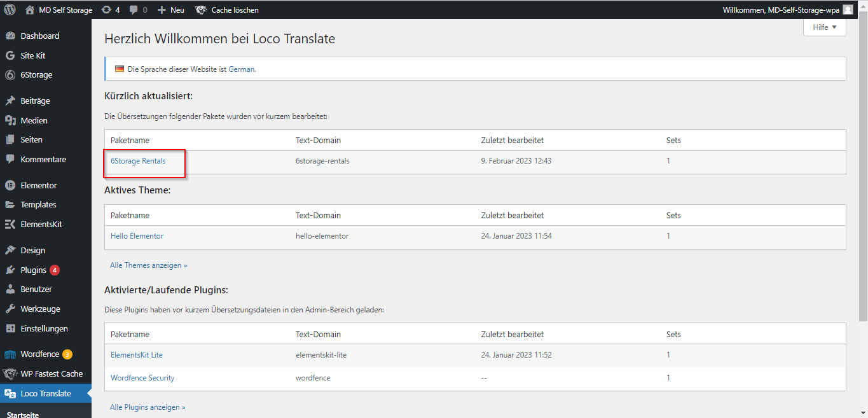Click the date 24. Januar 2023 11:54
Screen dimensions: 868x418
coord(515,236)
